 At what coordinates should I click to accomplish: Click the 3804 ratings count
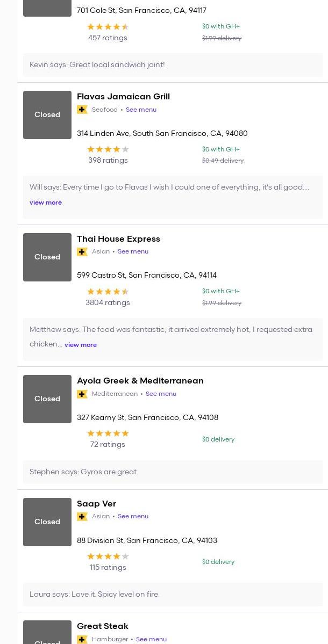pyautogui.click(x=108, y=303)
